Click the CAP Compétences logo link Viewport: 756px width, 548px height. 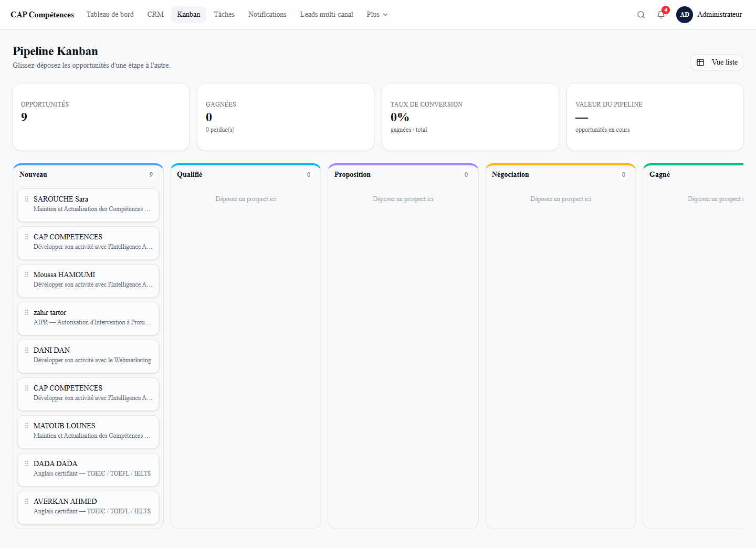coord(42,15)
